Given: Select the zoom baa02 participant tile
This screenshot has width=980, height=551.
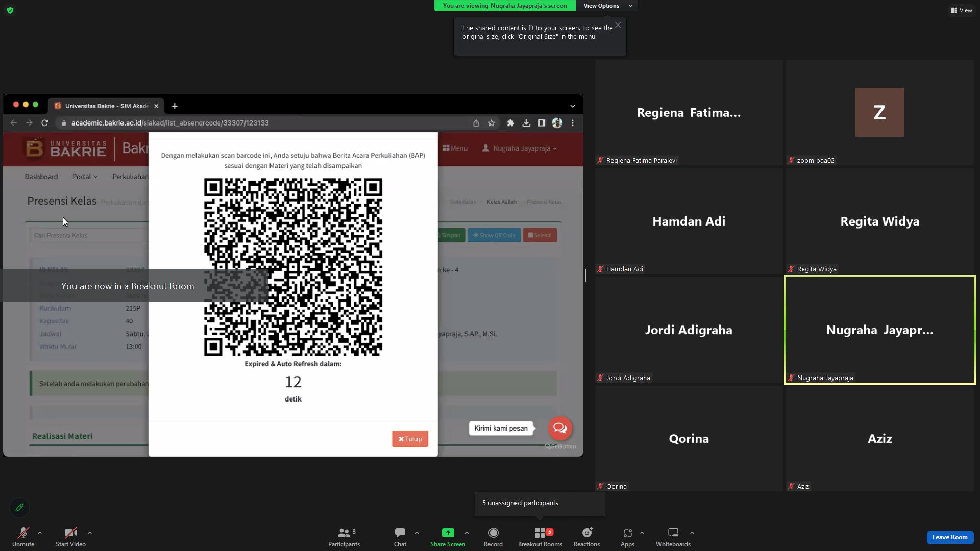Looking at the screenshot, I should coord(880,113).
